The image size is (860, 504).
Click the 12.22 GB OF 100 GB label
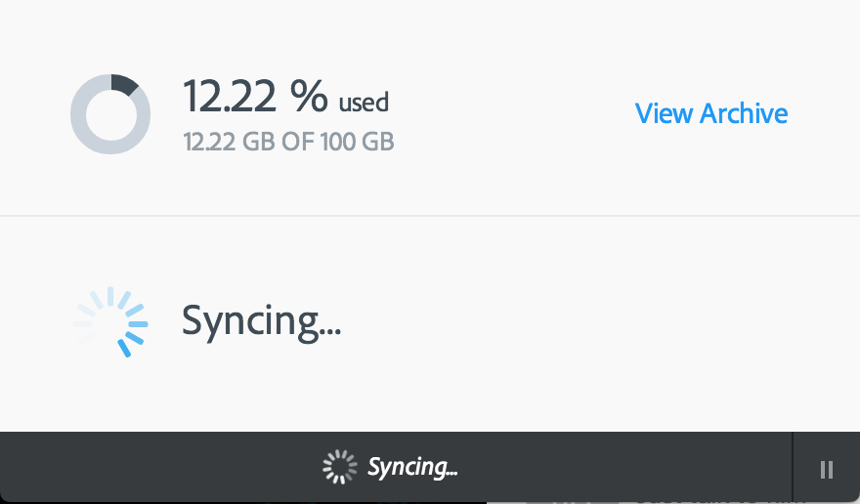tap(288, 143)
